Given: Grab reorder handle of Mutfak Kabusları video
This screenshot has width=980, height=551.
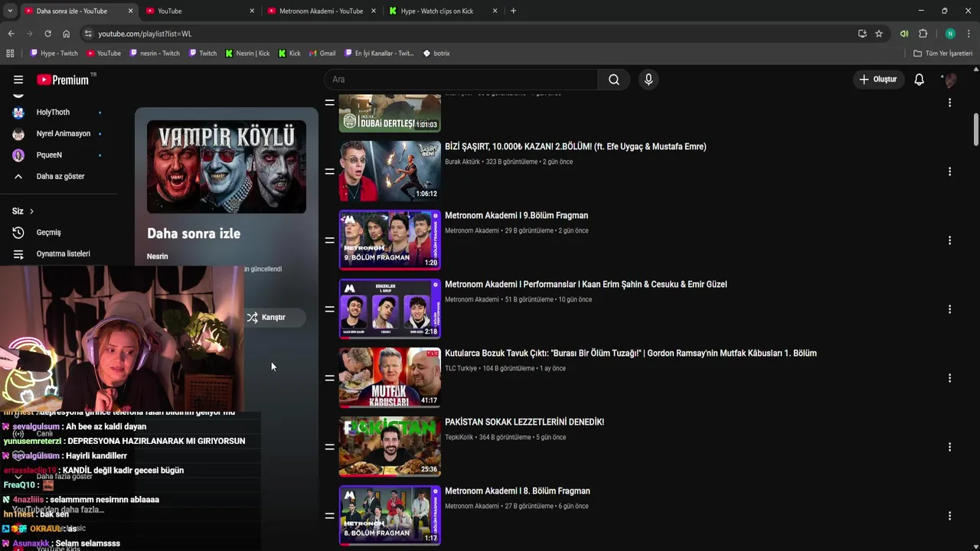Looking at the screenshot, I should tap(329, 378).
